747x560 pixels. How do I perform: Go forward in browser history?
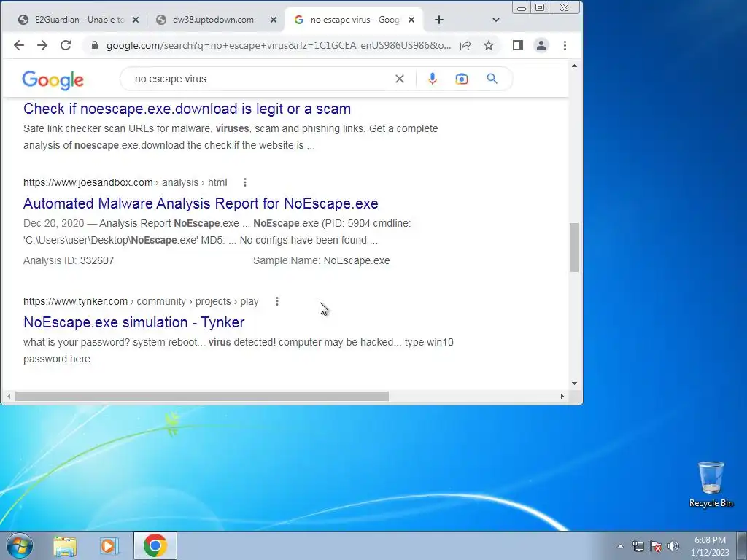(42, 45)
